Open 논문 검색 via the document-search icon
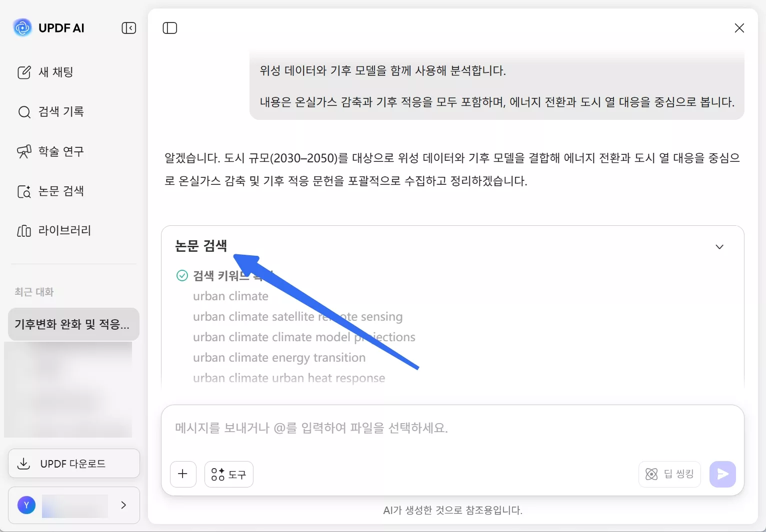This screenshot has width=766, height=532. point(24,191)
